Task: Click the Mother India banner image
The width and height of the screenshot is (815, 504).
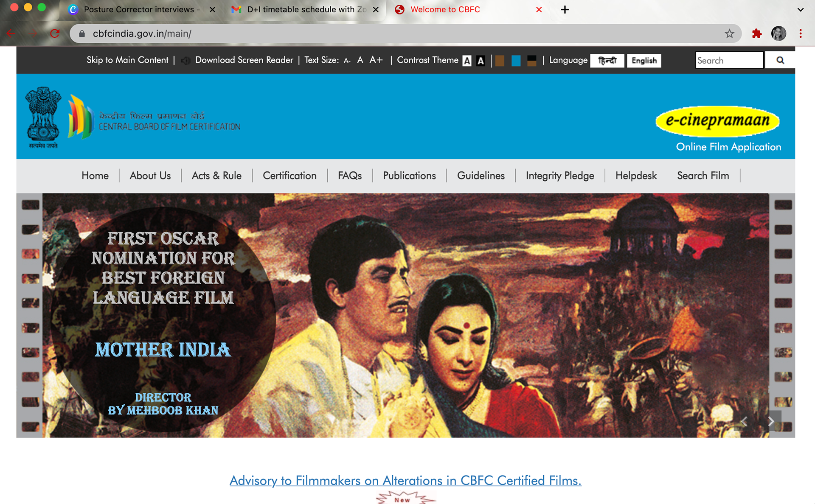Action: (x=405, y=315)
